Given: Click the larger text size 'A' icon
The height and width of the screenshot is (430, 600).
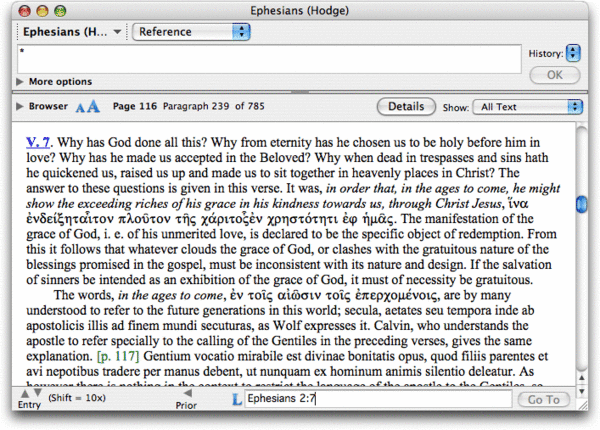Looking at the screenshot, I should coord(93,106).
